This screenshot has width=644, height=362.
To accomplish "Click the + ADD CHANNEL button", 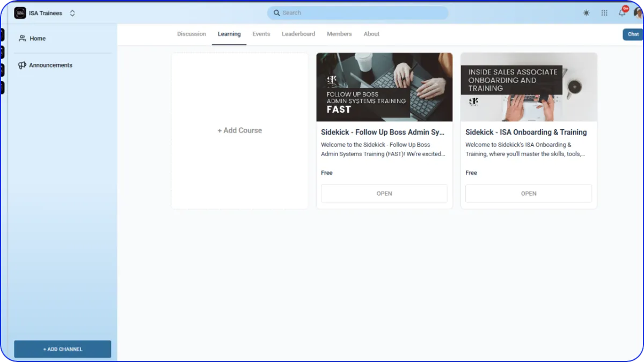I will tap(63, 349).
